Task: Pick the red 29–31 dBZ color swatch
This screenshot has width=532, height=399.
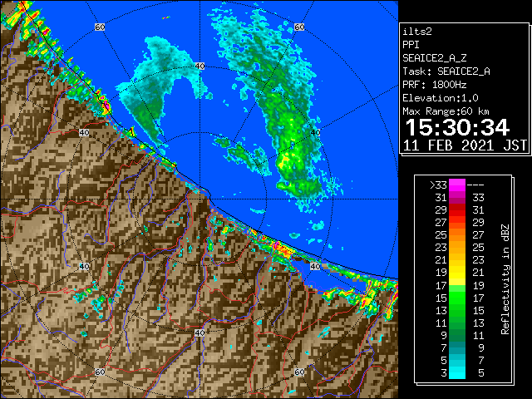Action: point(457,210)
